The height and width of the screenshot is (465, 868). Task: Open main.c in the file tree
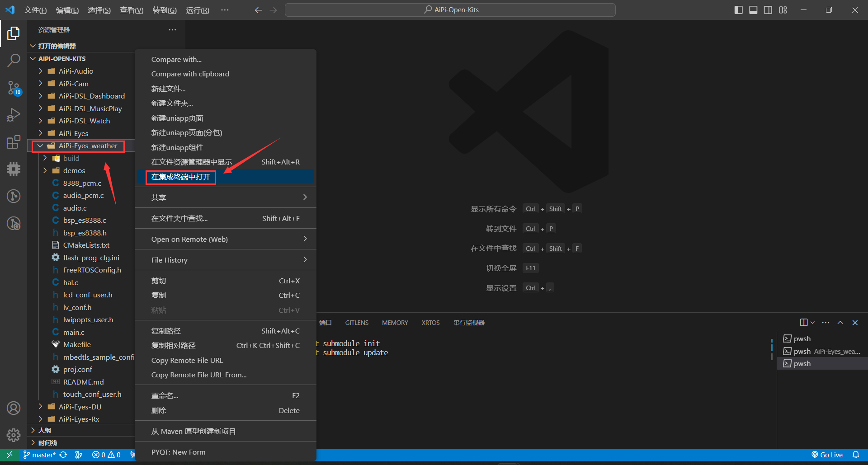74,332
